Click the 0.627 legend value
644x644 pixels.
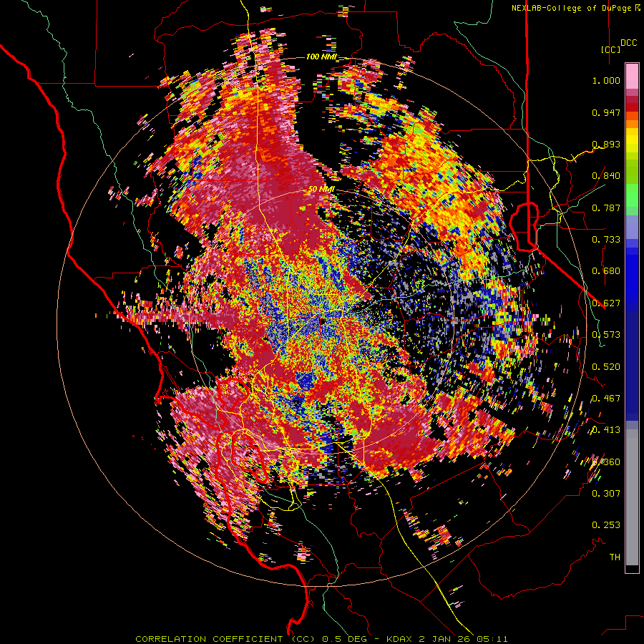tap(606, 303)
